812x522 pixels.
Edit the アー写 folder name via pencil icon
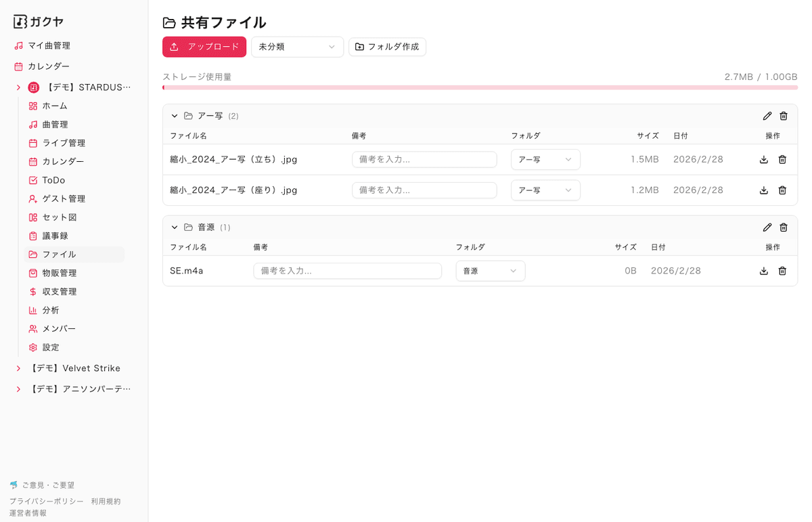point(767,116)
